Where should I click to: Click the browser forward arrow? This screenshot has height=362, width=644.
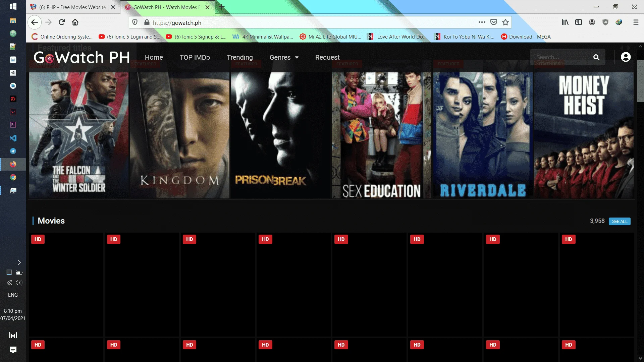coord(48,22)
